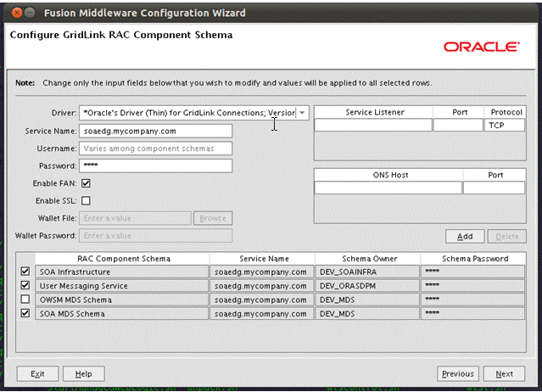Select the SOA MDS Schema cell

click(121, 314)
